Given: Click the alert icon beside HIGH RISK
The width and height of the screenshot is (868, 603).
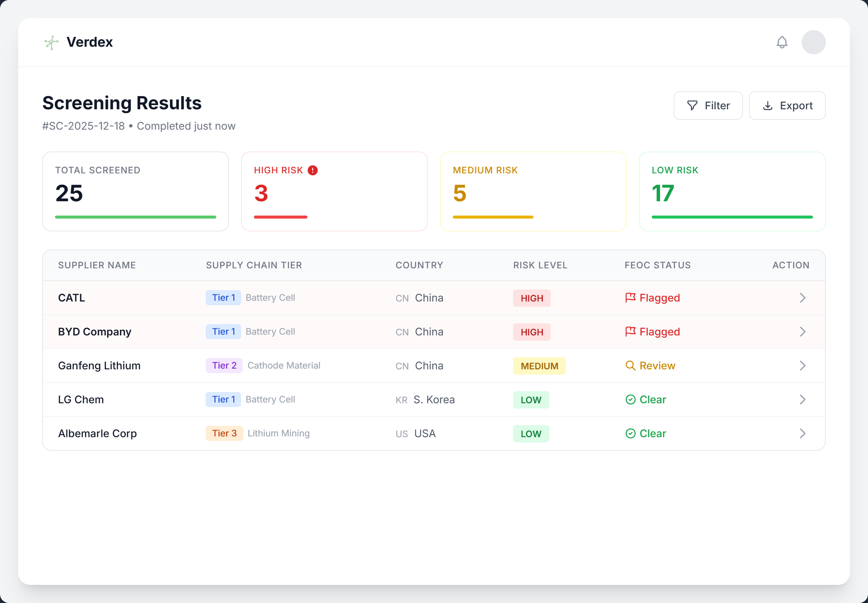Looking at the screenshot, I should point(312,170).
